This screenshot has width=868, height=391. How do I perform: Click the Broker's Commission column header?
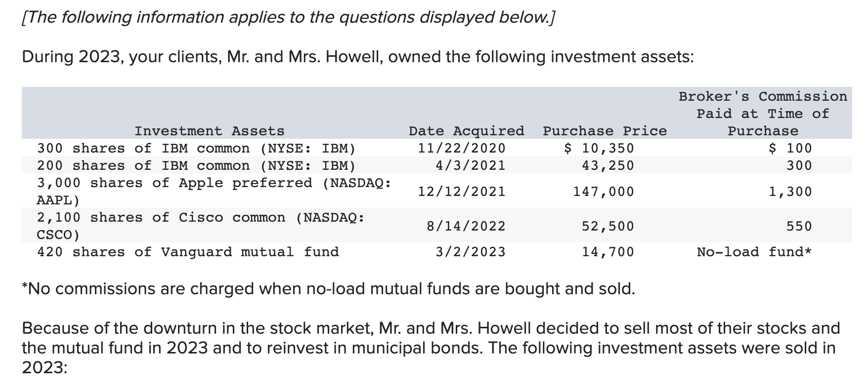coord(763,114)
